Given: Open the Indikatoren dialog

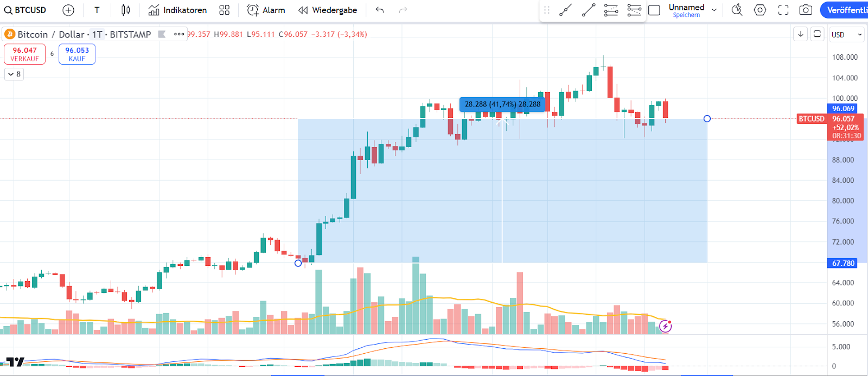Looking at the screenshot, I should point(178,10).
